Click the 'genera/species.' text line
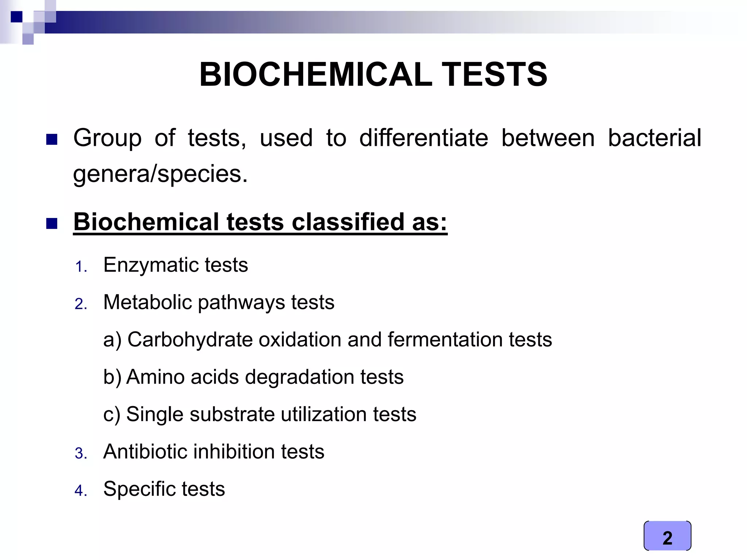 [160, 174]
